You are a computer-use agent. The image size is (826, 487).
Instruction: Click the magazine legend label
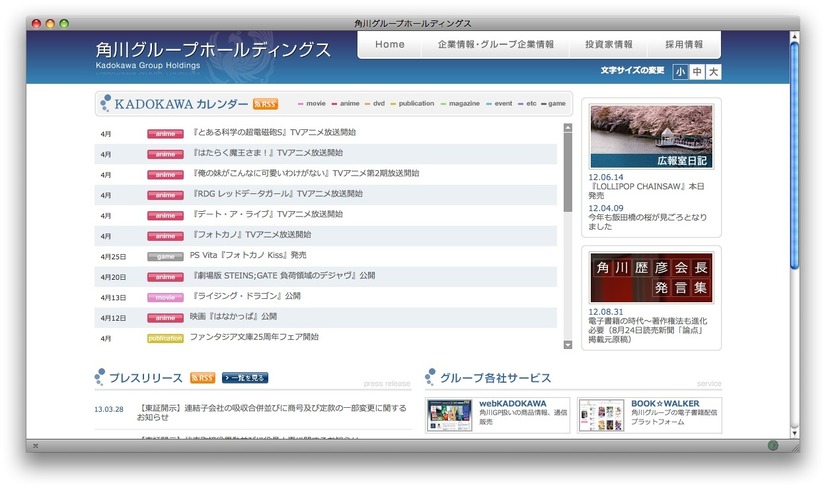coord(464,103)
